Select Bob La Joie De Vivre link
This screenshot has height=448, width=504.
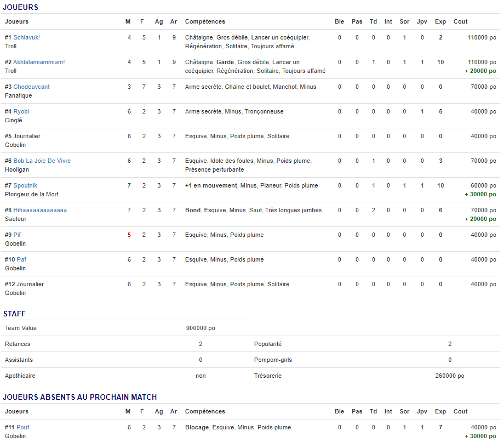point(42,161)
